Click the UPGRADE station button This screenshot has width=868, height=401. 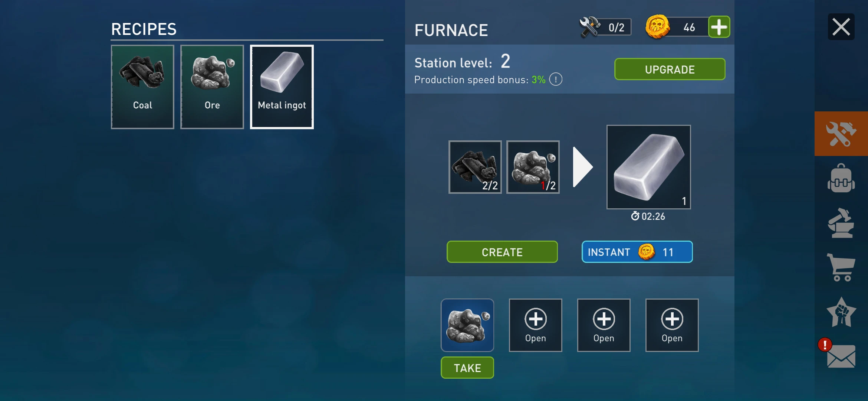(670, 69)
